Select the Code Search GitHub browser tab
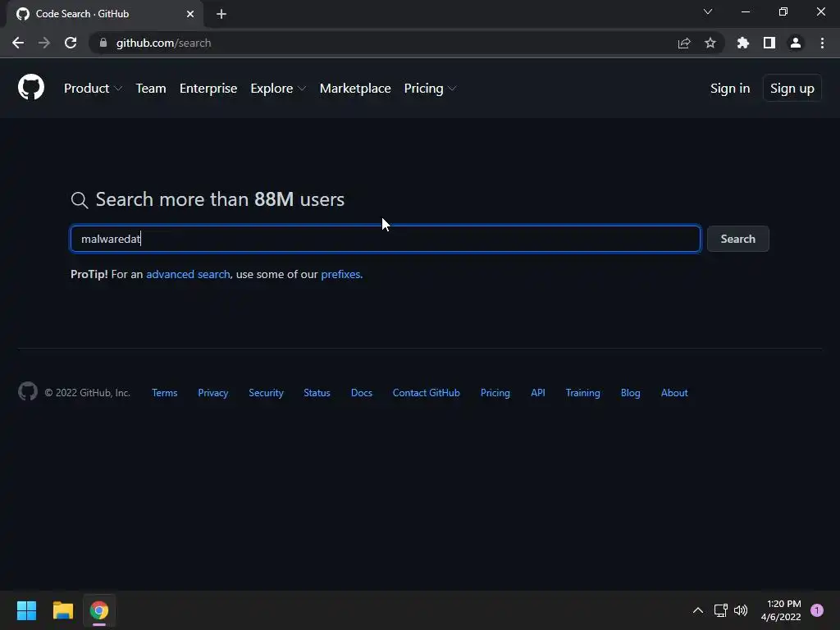Viewport: 840px width, 630px height. pos(105,14)
